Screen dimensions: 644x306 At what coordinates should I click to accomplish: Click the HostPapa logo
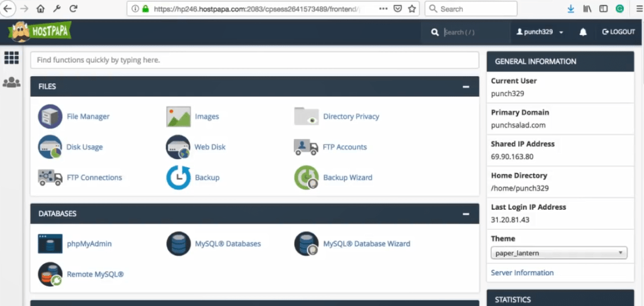pyautogui.click(x=40, y=32)
